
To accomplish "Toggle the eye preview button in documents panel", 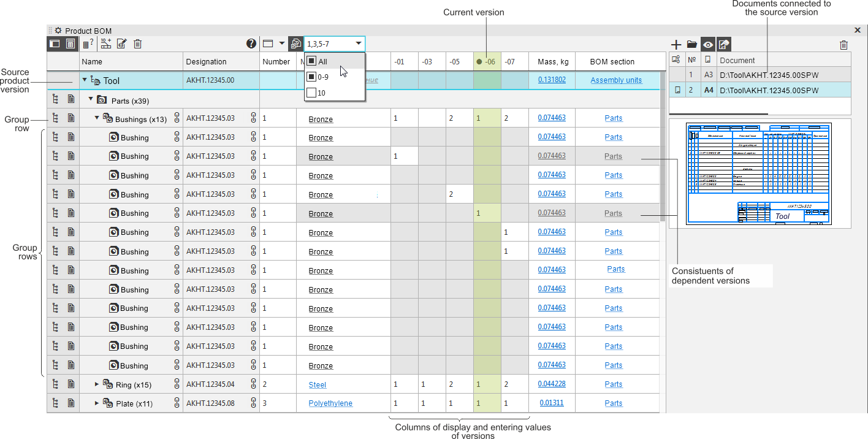I will [708, 44].
